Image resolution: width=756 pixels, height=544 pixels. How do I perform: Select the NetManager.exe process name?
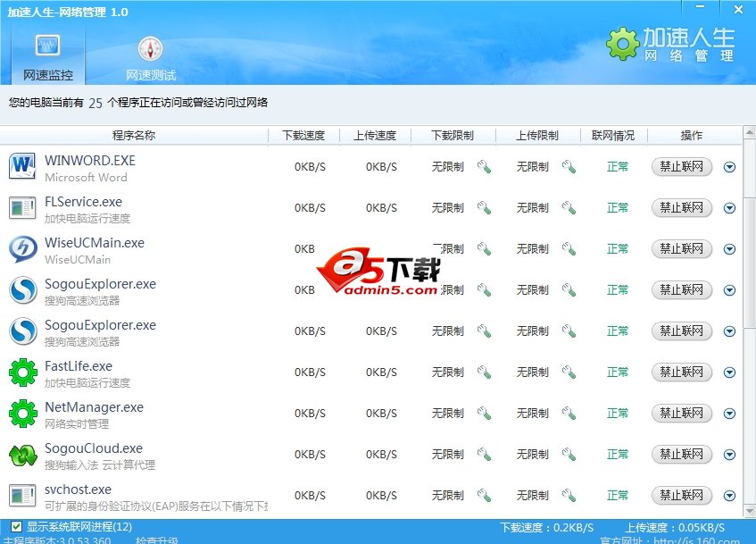pyautogui.click(x=94, y=407)
